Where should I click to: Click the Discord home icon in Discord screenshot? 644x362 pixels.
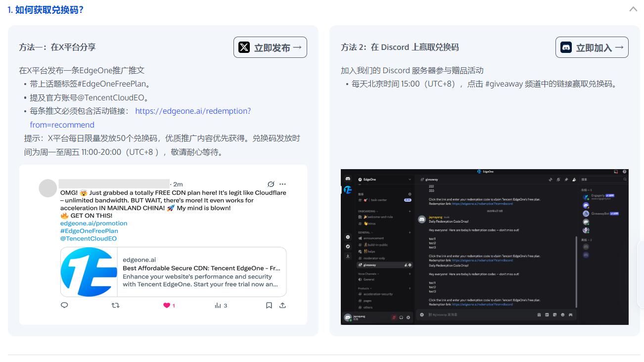tap(348, 179)
